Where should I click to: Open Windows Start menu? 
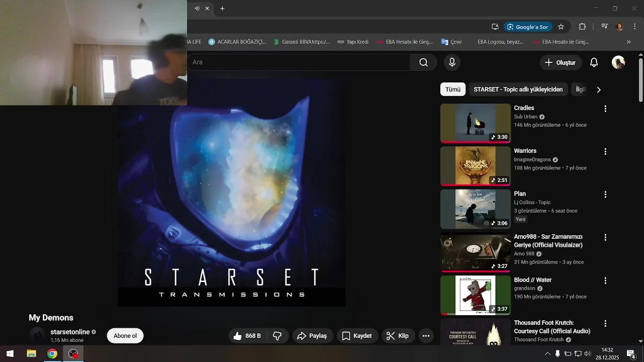click(10, 354)
